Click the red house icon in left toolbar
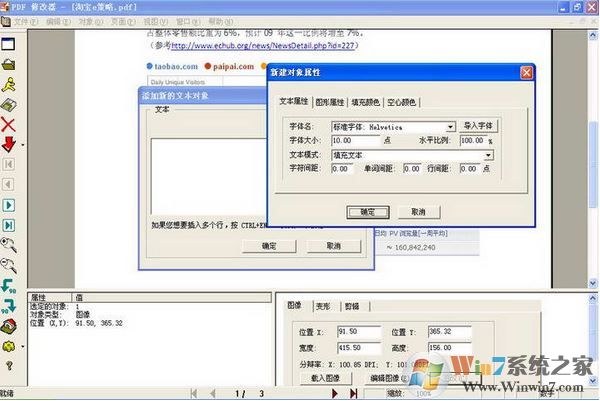 point(8,326)
